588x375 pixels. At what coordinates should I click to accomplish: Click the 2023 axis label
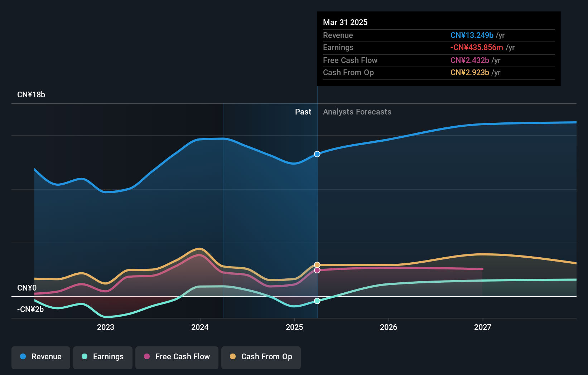(x=106, y=327)
